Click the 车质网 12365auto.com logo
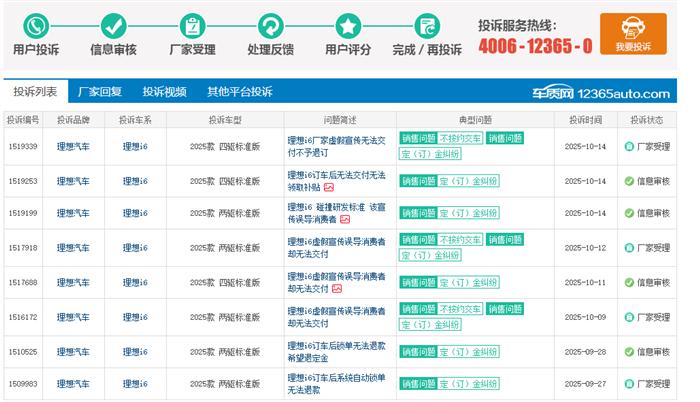The height and width of the screenshot is (402, 700). pos(600,93)
